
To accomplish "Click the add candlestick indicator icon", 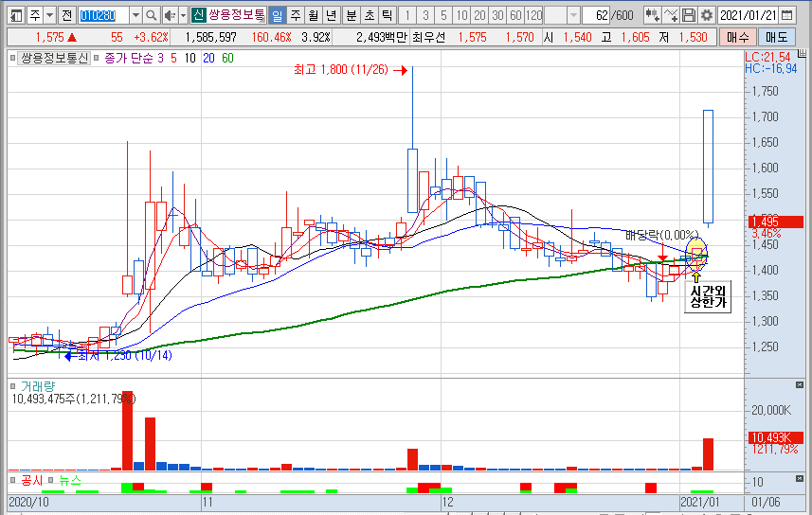I will (x=653, y=16).
